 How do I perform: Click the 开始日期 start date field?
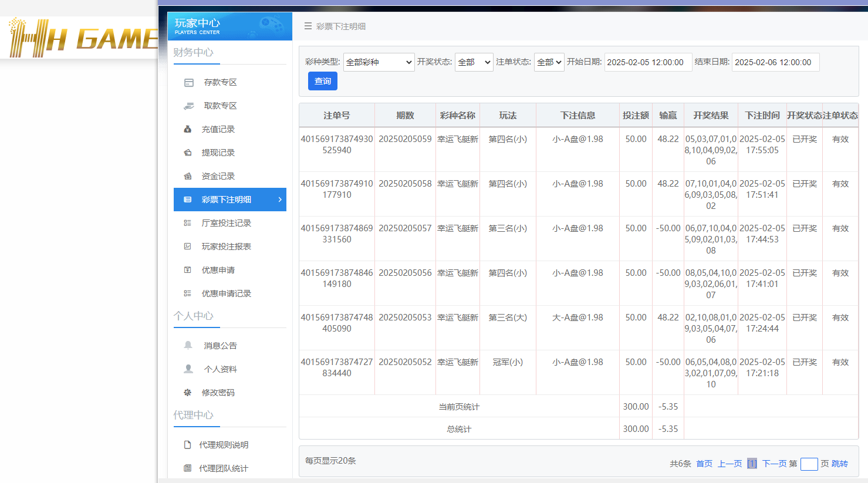[648, 62]
